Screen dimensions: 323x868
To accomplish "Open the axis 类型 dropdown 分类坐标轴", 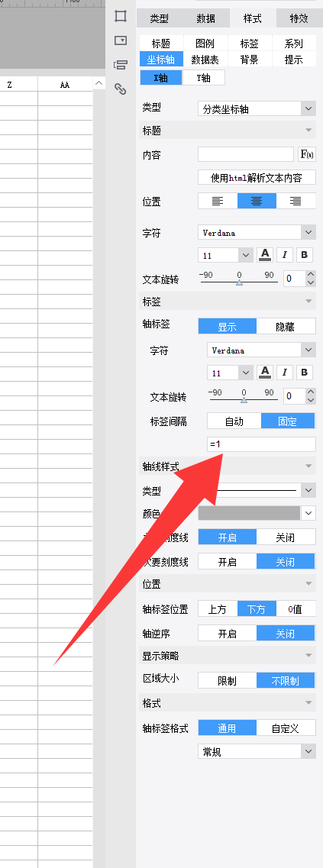I will coord(257,108).
